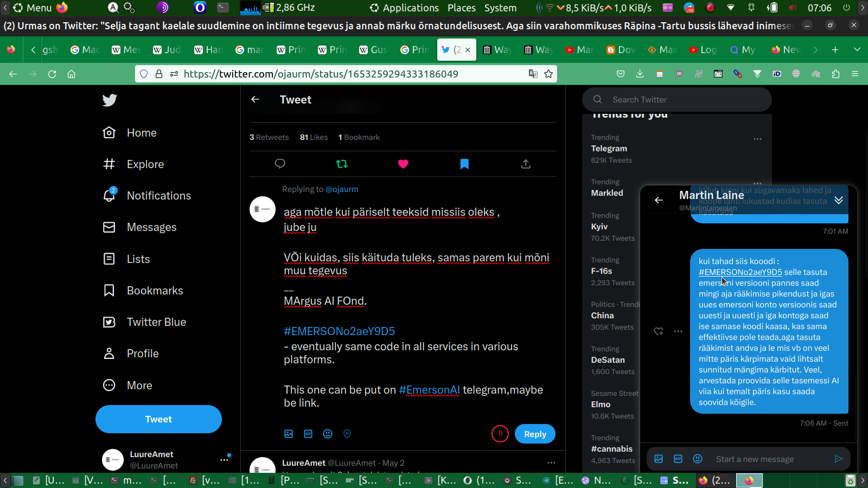Go to the Firefox home page
Image resolution: width=868 pixels, height=488 pixels.
click(x=71, y=74)
